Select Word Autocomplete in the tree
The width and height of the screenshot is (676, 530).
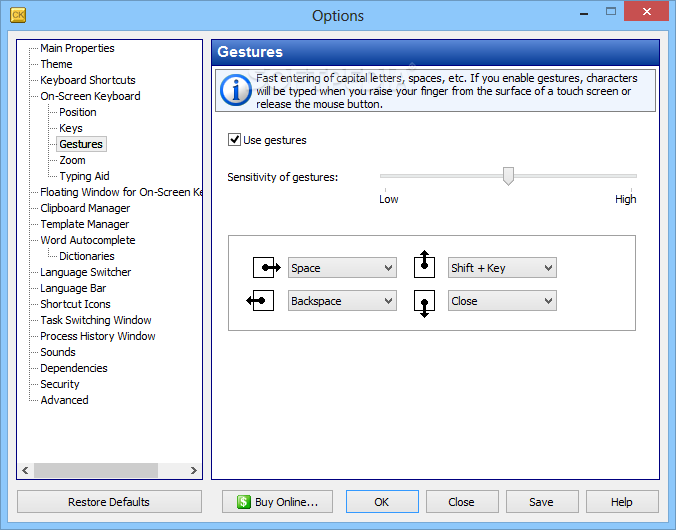[x=88, y=240]
